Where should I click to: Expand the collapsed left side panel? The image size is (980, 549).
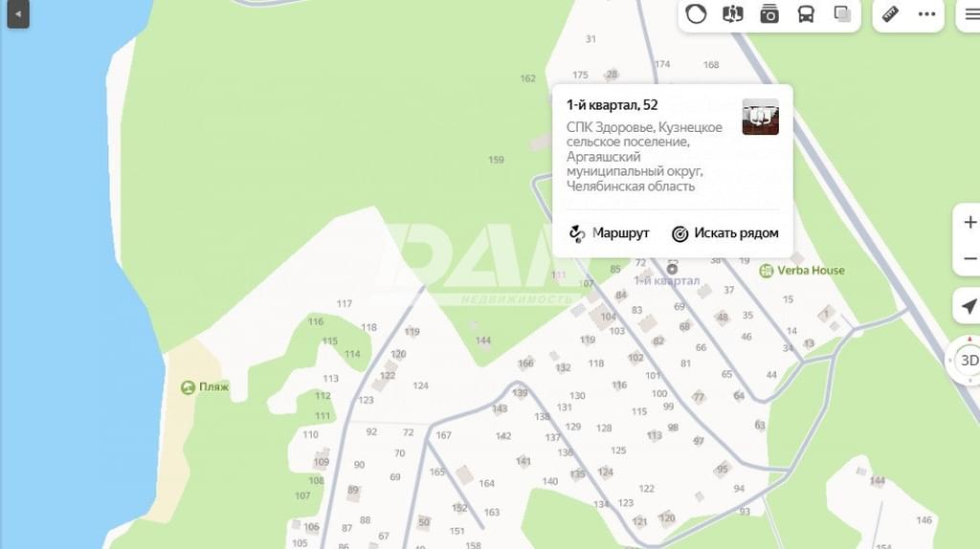coord(17,13)
